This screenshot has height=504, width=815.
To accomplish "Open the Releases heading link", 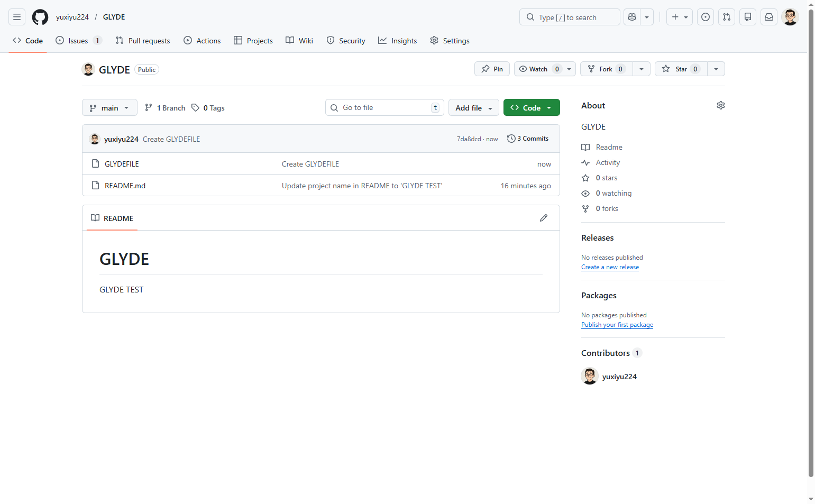I will (x=598, y=238).
